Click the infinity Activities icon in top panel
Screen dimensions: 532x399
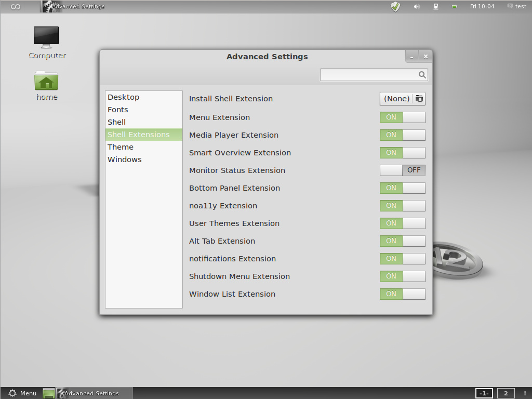15,6
